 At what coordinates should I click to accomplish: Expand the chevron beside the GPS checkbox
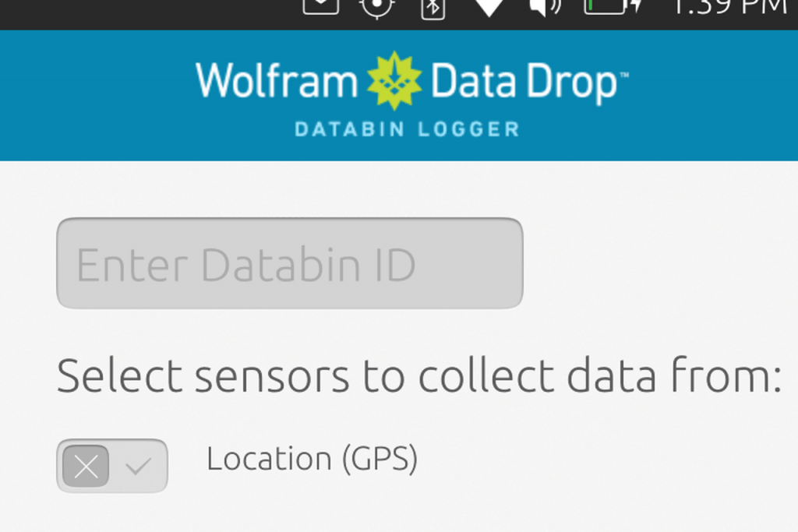point(137,466)
